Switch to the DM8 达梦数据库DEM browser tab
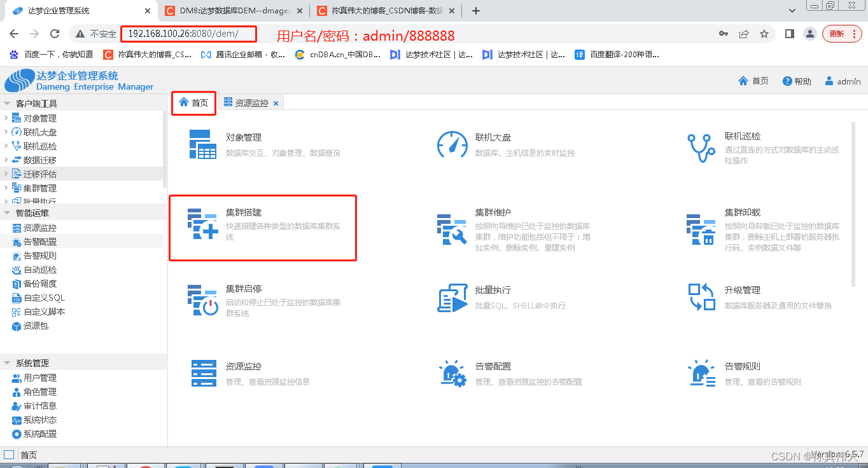This screenshot has width=868, height=468. (x=233, y=11)
